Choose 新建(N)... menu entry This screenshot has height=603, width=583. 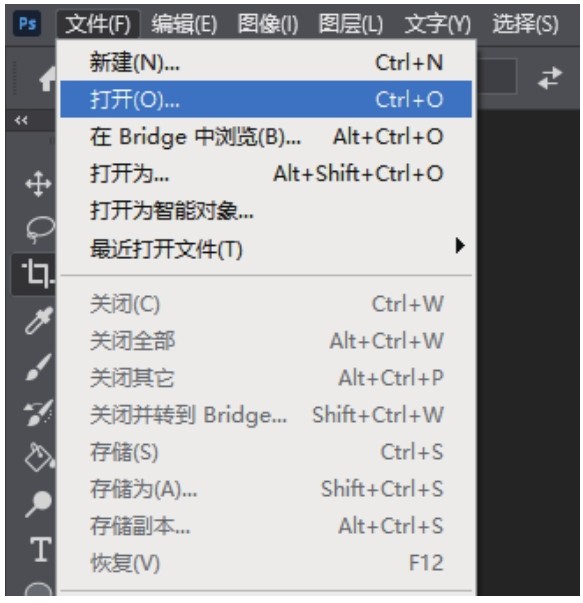tap(266, 62)
